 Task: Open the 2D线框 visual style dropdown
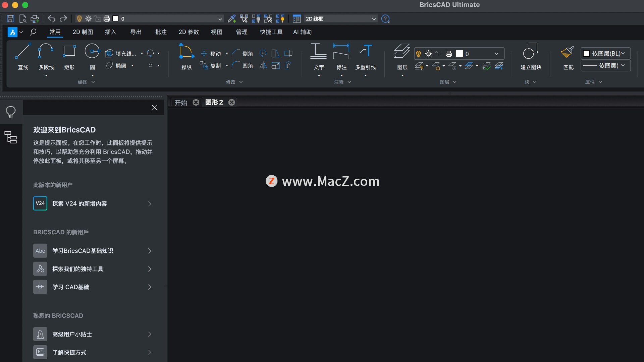point(340,19)
